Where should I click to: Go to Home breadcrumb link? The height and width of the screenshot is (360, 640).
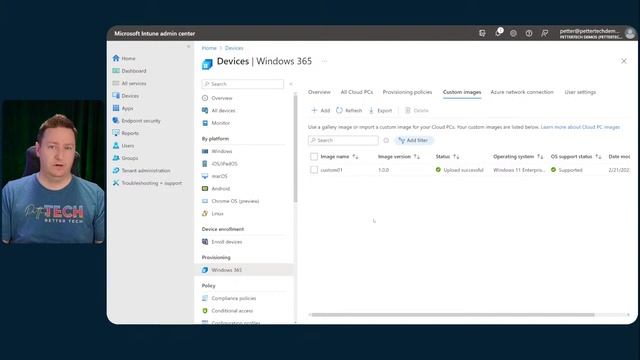pyautogui.click(x=209, y=48)
